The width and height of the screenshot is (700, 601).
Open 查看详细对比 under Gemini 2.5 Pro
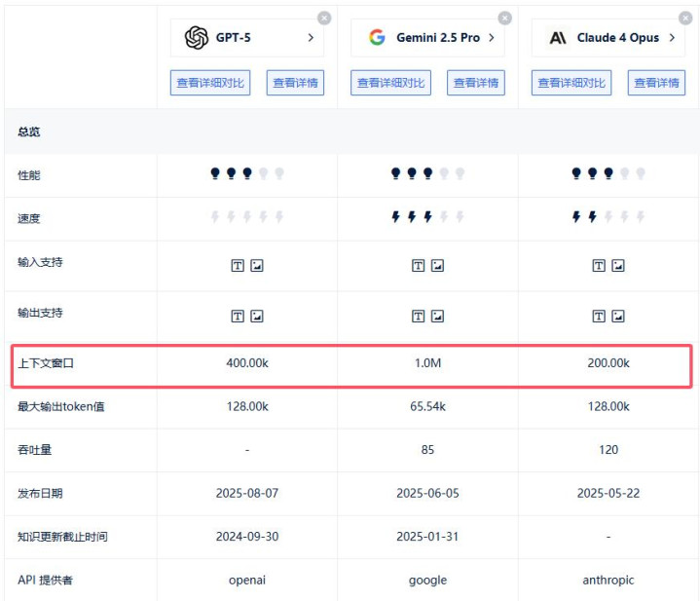[x=390, y=83]
